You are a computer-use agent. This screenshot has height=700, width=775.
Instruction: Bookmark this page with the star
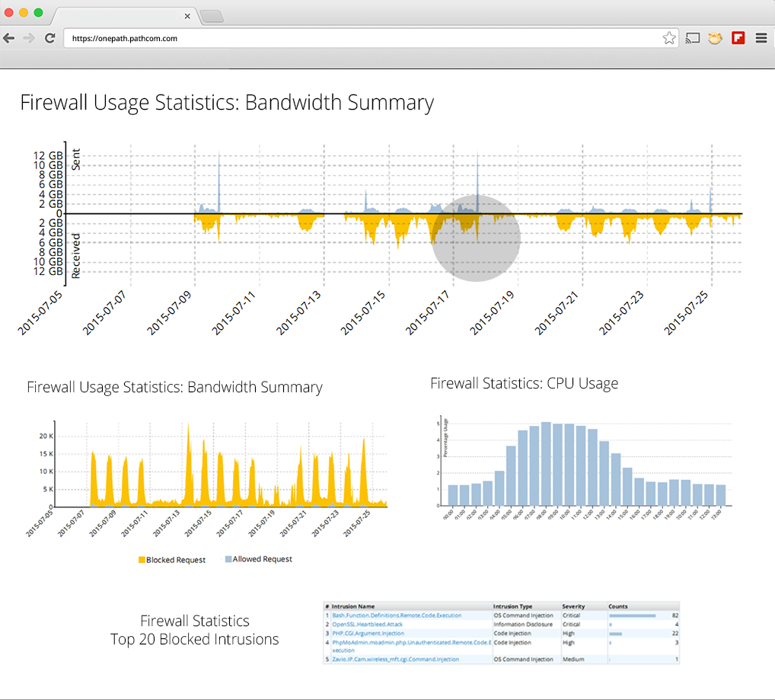668,38
